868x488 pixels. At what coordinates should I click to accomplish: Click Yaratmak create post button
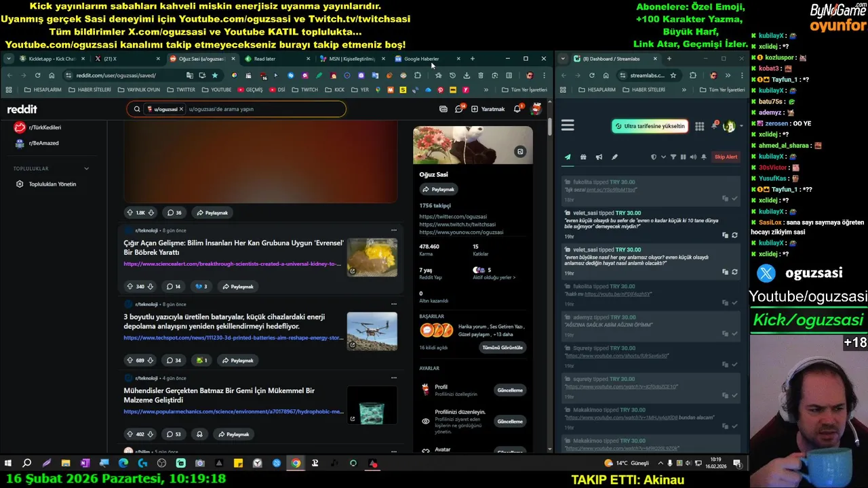[488, 108]
